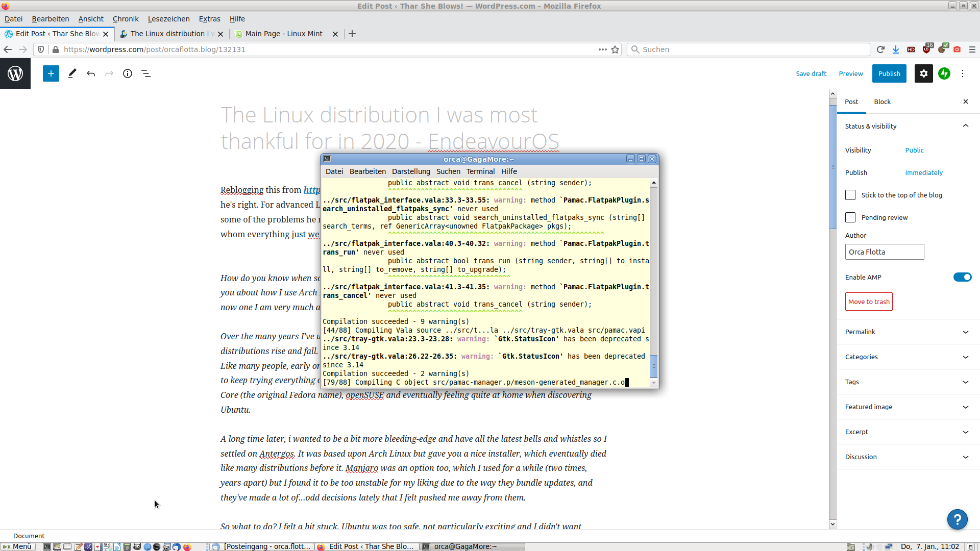This screenshot has height=551, width=980.
Task: Click Save draft
Action: 811,73
